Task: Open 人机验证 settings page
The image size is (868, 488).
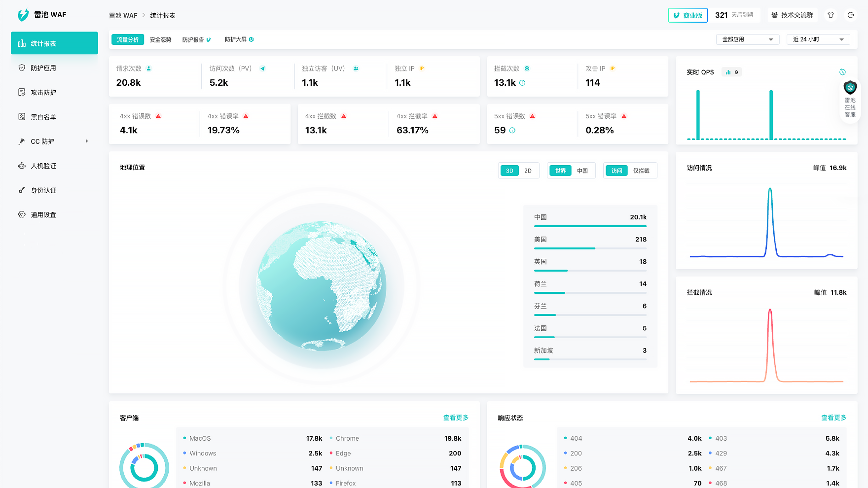Action: point(43,166)
